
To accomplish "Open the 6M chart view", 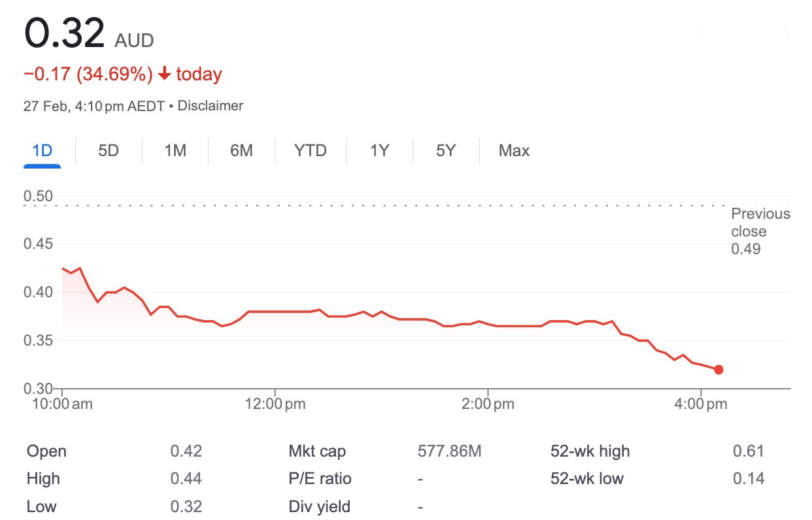I will tap(241, 151).
